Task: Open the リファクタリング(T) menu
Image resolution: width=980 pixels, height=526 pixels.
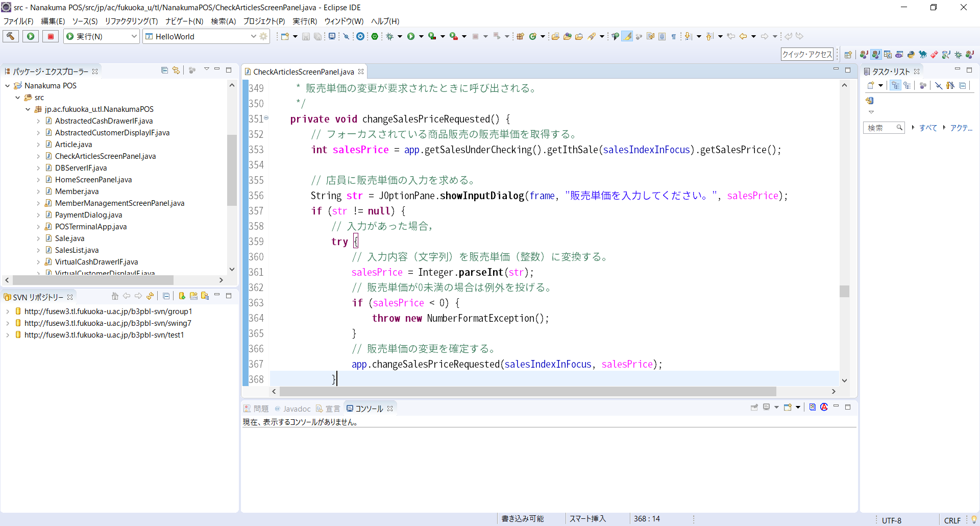Action: 131,21
